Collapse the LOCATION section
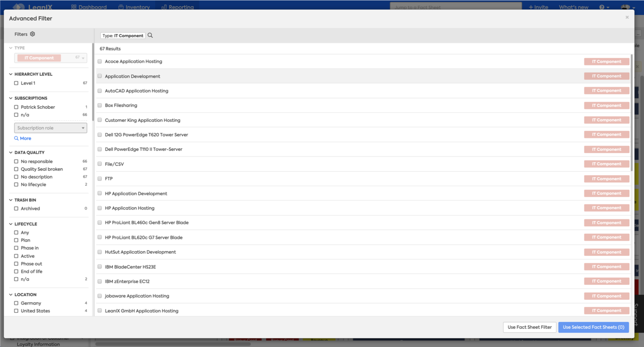The image size is (644, 347). tap(11, 295)
